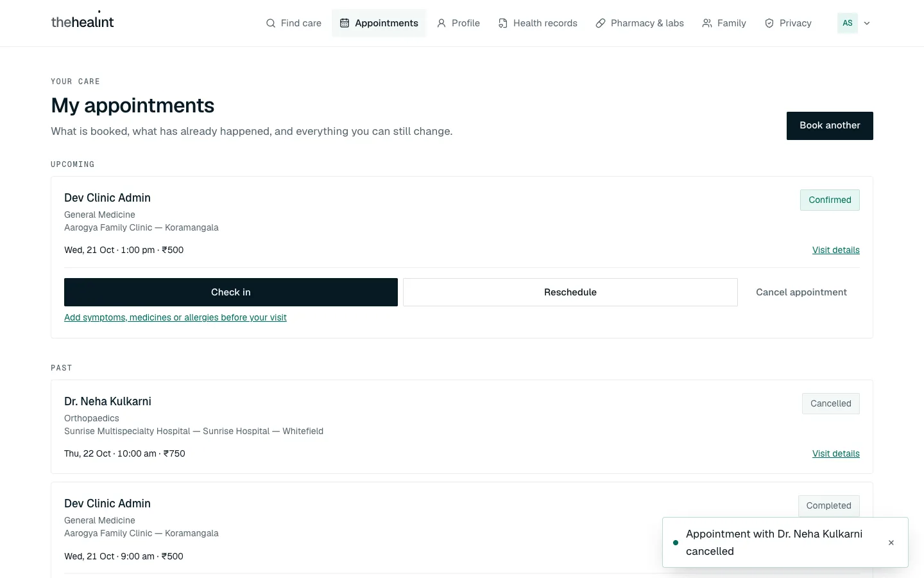Click the Health records document icon
This screenshot has width=924, height=578.
503,23
